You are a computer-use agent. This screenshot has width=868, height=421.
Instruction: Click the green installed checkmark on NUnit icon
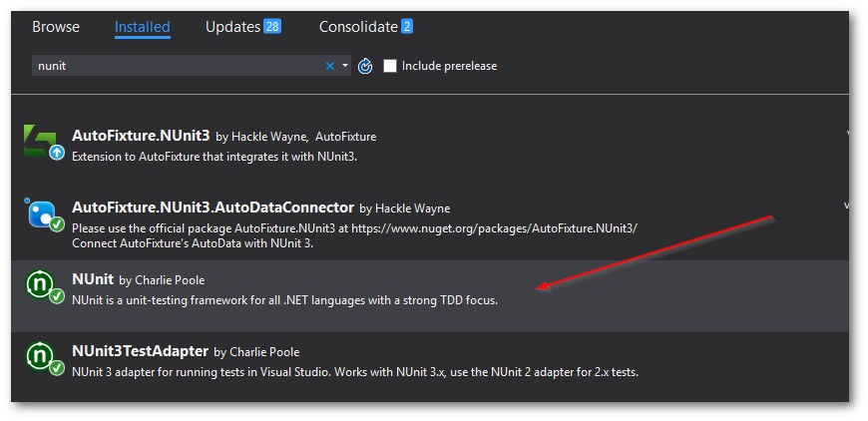[x=57, y=297]
